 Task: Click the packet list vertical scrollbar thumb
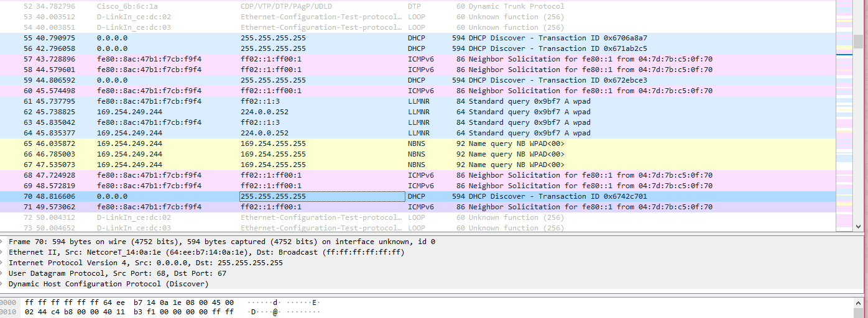[858, 41]
